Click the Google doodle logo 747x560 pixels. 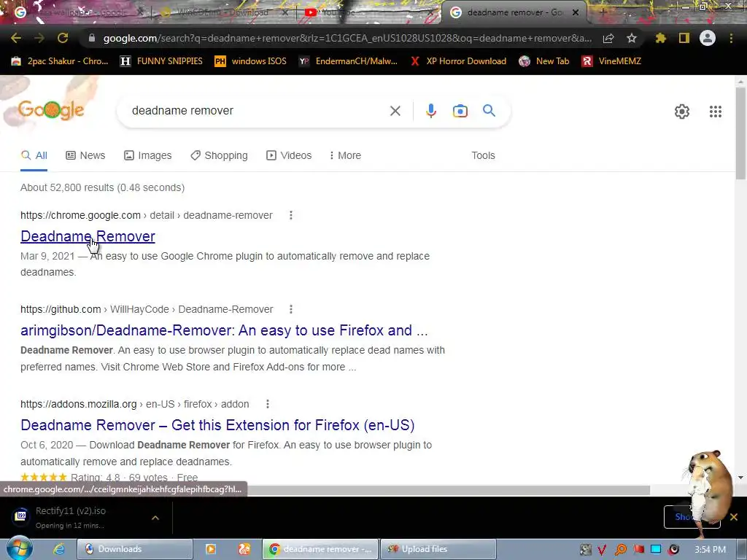tap(51, 109)
